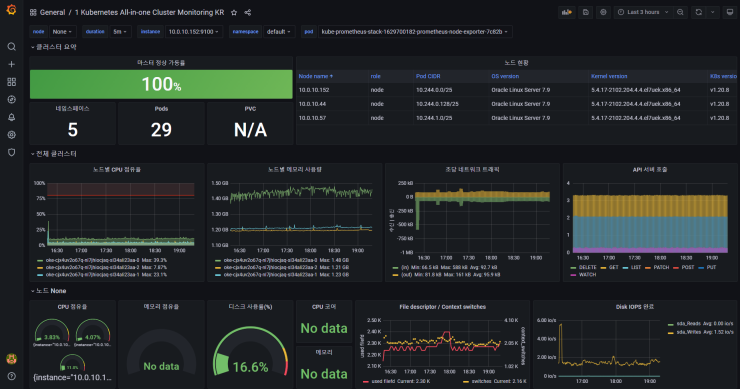This screenshot has height=389, width=740.
Task: Collapse the 노드 None row
Action: [x=49, y=291]
